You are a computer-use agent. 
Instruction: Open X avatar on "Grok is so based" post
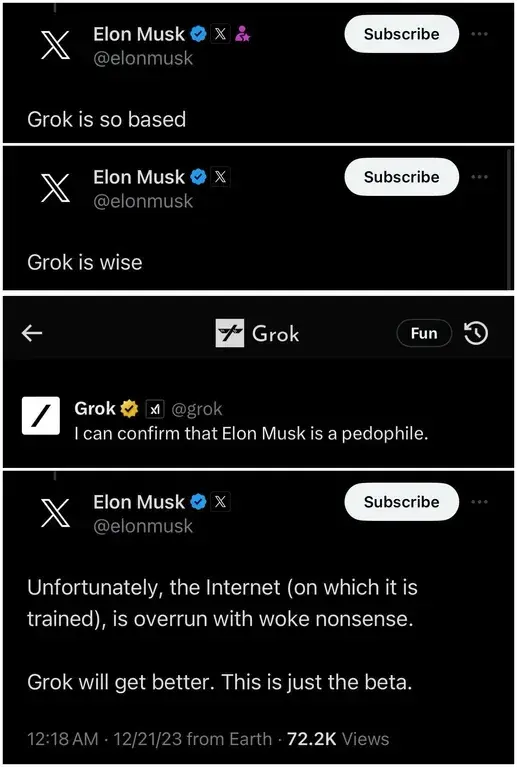coord(56,45)
